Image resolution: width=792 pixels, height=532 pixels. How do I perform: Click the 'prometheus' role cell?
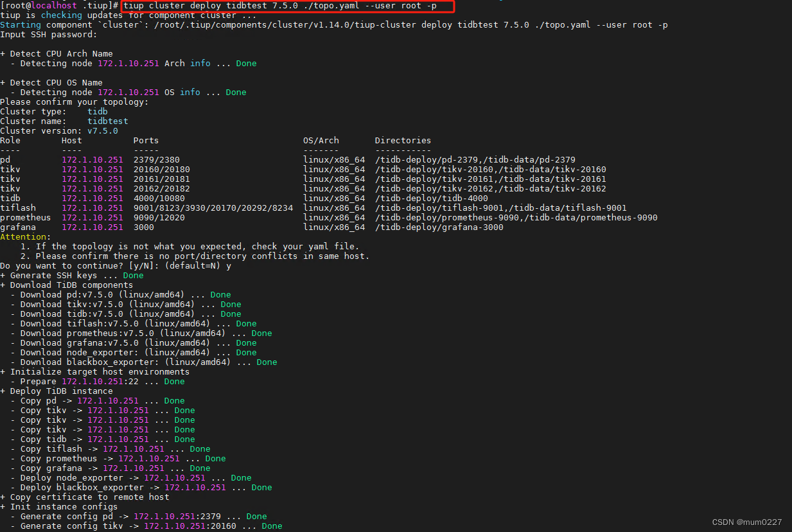pos(26,218)
